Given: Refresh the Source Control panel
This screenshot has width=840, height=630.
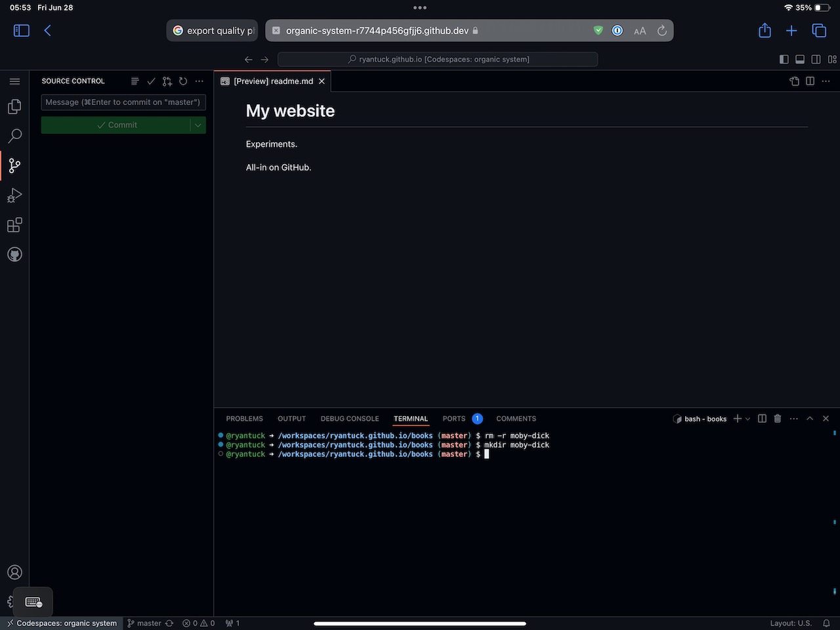Looking at the screenshot, I should point(183,81).
